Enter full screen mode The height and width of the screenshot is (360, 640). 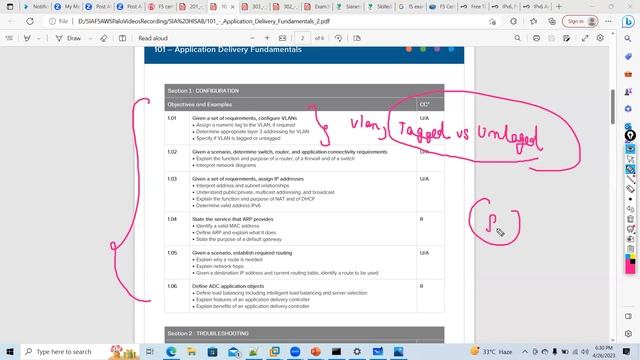click(585, 38)
